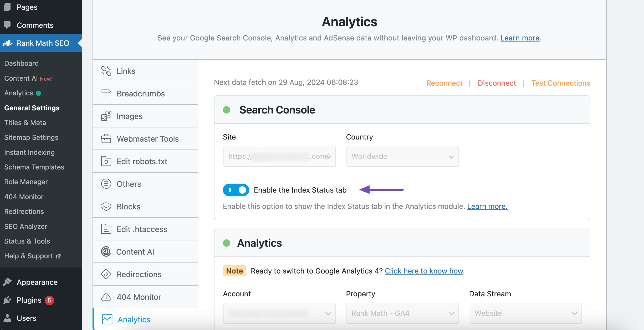Image resolution: width=644 pixels, height=330 pixels.
Task: Click the Disconnect link
Action: [497, 83]
